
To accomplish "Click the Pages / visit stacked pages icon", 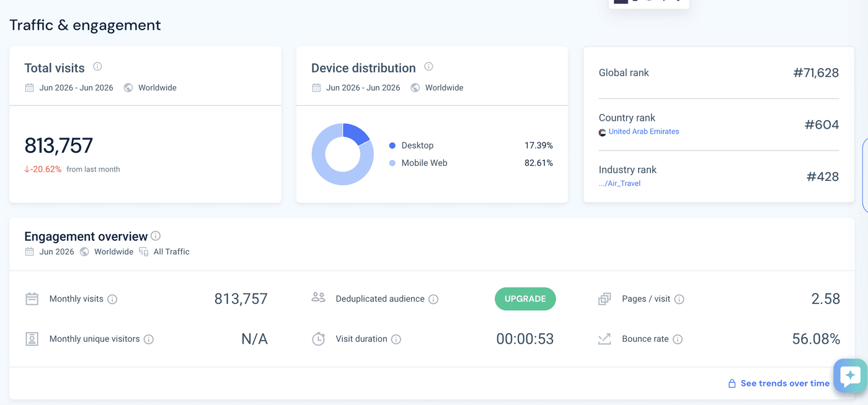I will point(604,299).
